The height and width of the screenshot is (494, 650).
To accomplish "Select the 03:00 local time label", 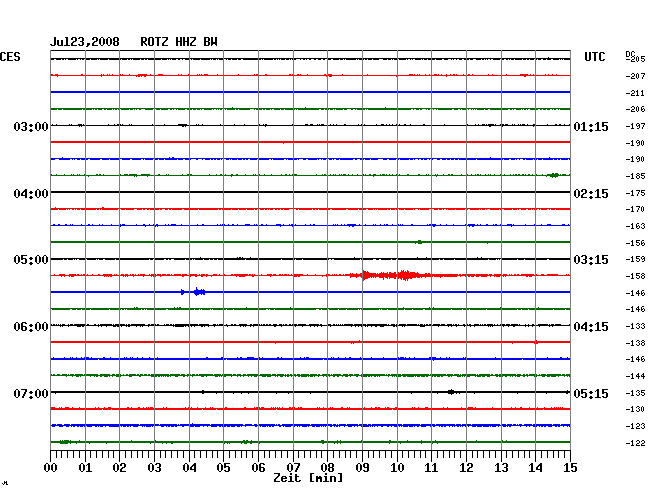I will click(x=31, y=126).
